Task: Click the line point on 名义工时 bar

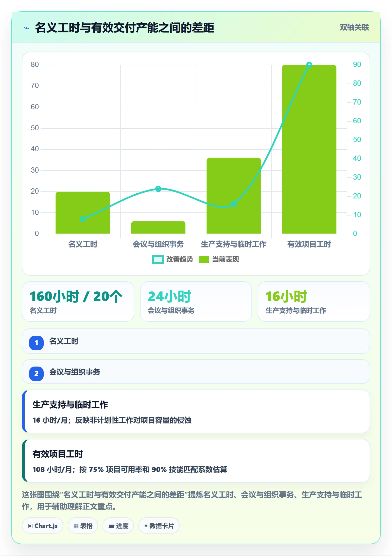Action: pyautogui.click(x=83, y=219)
